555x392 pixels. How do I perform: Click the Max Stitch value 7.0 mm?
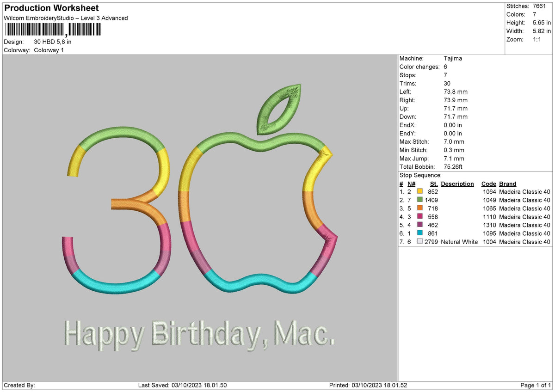point(454,142)
